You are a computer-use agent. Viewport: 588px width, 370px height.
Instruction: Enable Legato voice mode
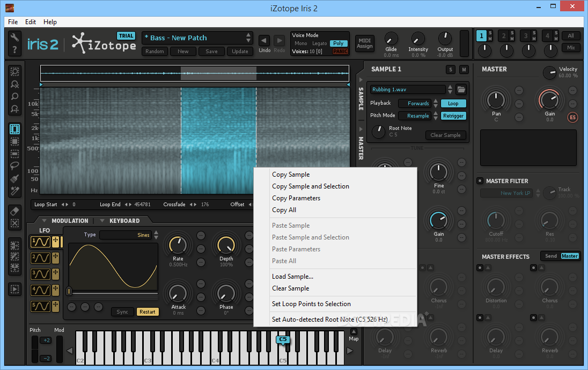(320, 43)
